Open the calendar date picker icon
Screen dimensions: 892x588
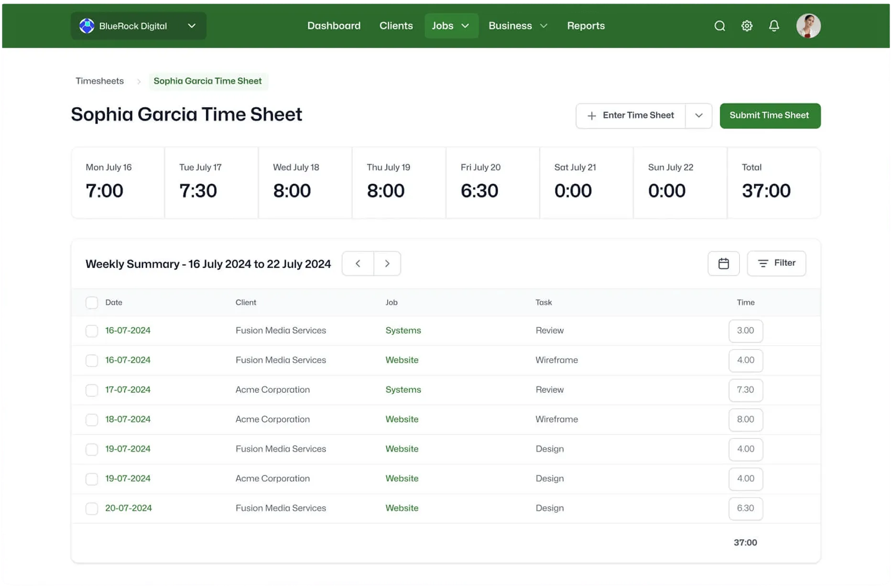coord(723,263)
